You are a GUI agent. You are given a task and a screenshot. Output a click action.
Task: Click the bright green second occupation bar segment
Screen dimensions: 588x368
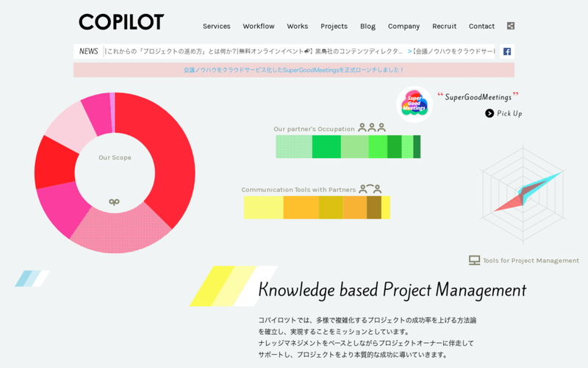326,146
